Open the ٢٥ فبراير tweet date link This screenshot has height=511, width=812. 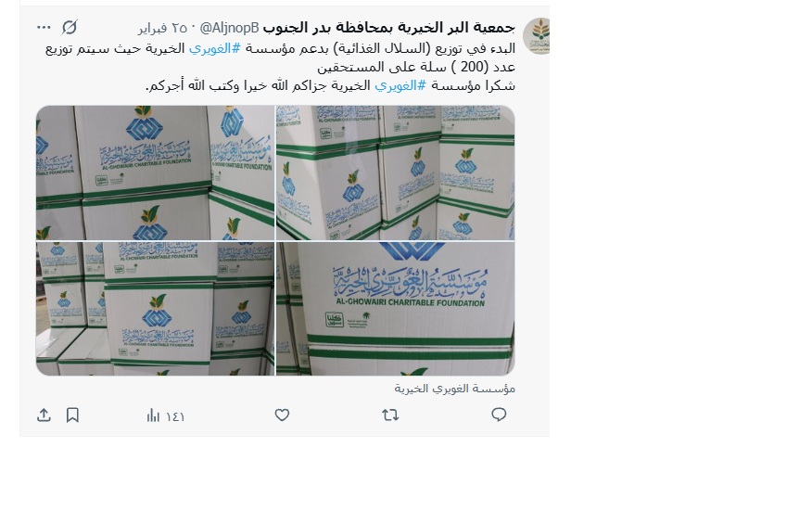click(x=162, y=28)
